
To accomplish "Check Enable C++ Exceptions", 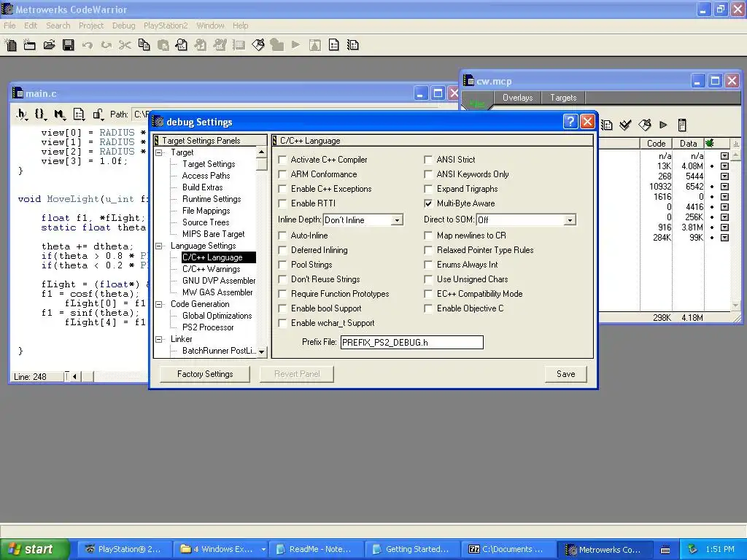I will [282, 189].
